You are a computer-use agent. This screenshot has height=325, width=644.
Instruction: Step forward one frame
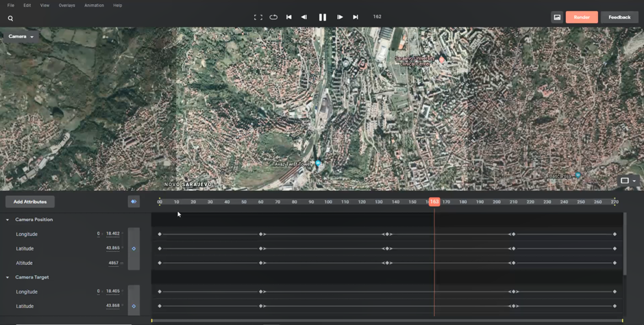340,17
